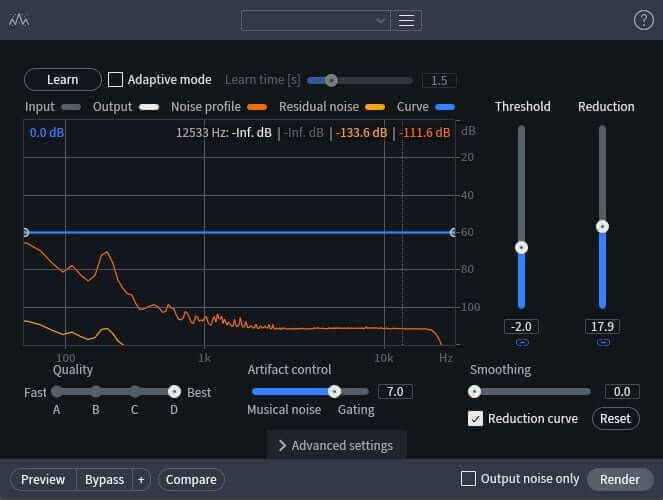663x500 pixels.
Task: Click the Smoothing slider handle
Action: (474, 392)
